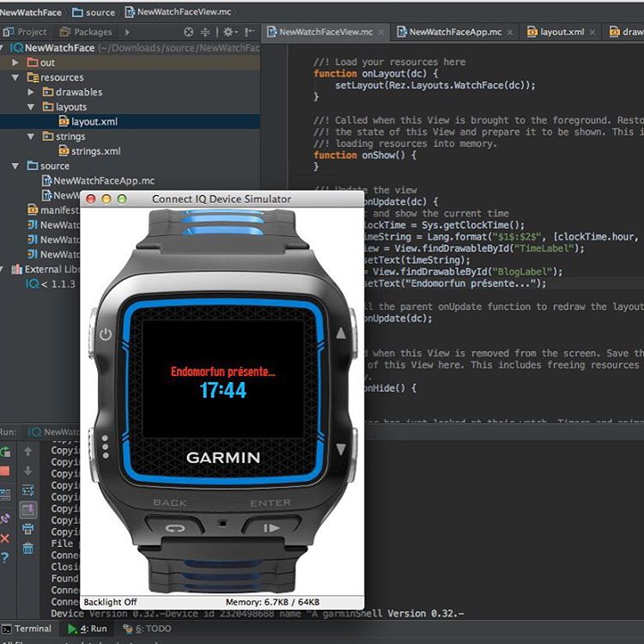
Task: Print console output using the printer icon
Action: click(x=28, y=529)
